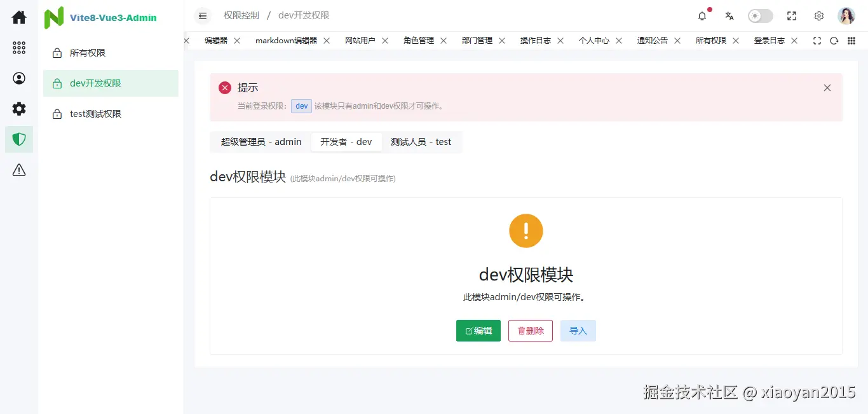Close the 通知公告 tab
The width and height of the screenshot is (868, 414).
(x=677, y=41)
